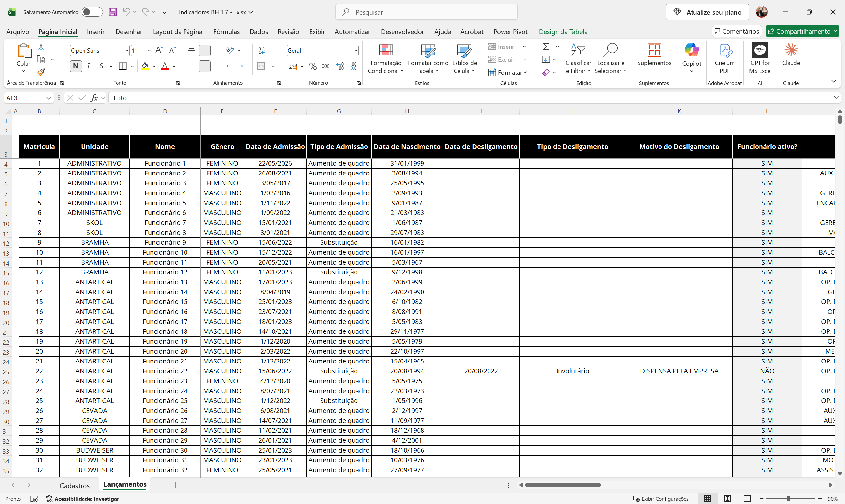The height and width of the screenshot is (504, 845).
Task: Open Copilot icon in ribbon
Action: 692,50
